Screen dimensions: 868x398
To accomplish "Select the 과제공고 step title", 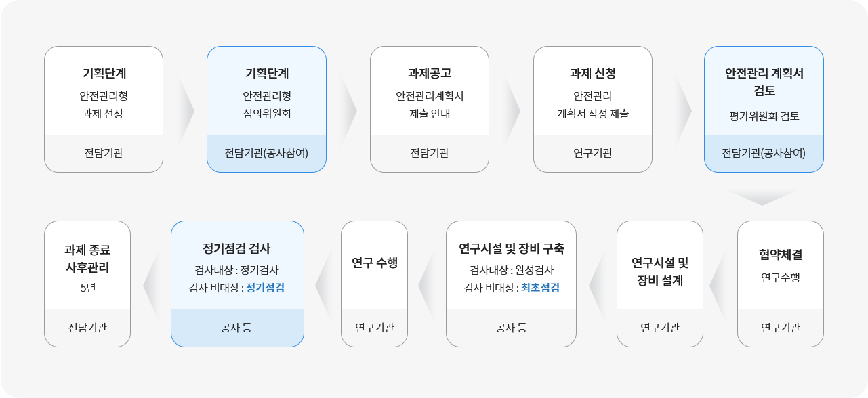I will (x=430, y=73).
